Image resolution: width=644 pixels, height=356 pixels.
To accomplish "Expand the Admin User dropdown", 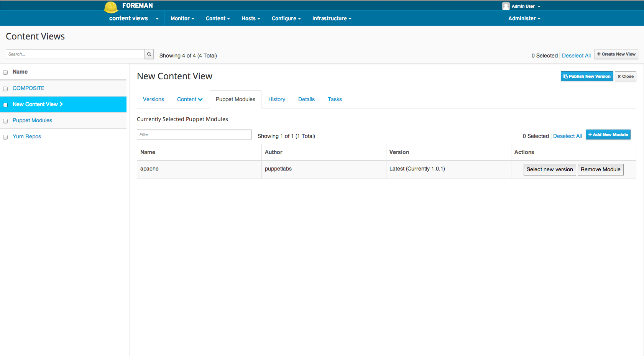I will 526,6.
